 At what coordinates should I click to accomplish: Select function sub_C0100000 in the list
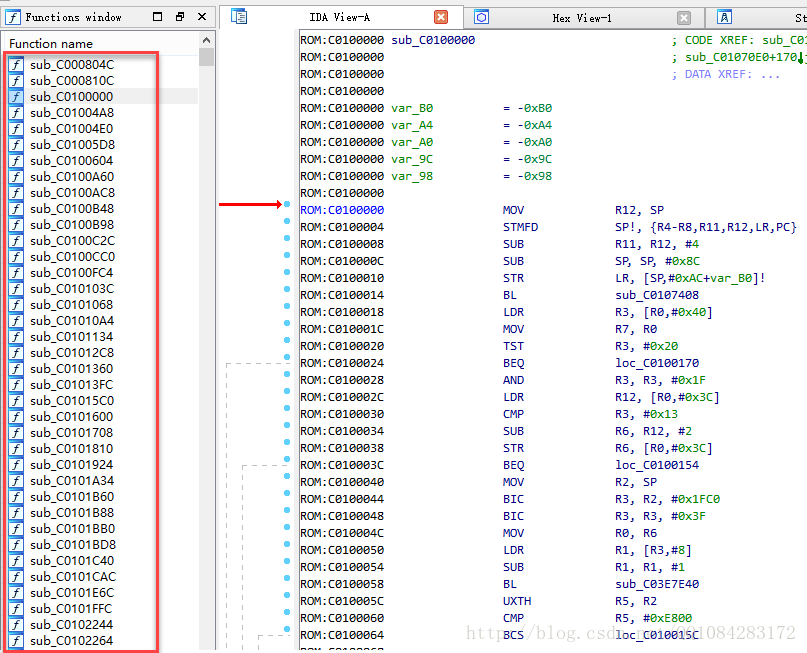[71, 96]
